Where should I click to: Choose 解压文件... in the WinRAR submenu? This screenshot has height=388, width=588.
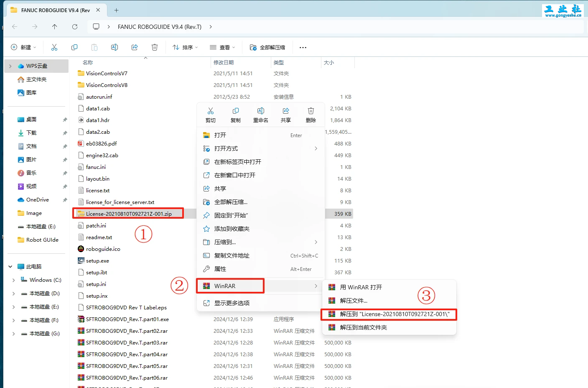389,301
